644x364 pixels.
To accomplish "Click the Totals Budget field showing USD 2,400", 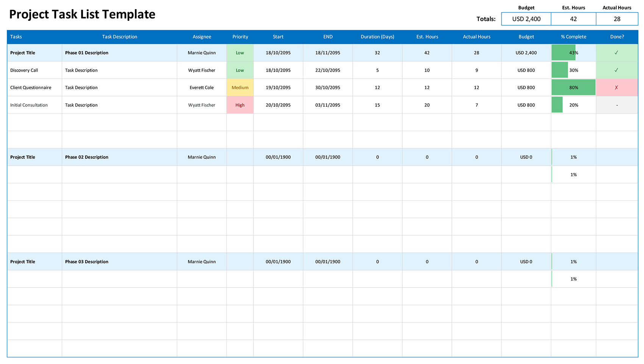I will pyautogui.click(x=526, y=19).
